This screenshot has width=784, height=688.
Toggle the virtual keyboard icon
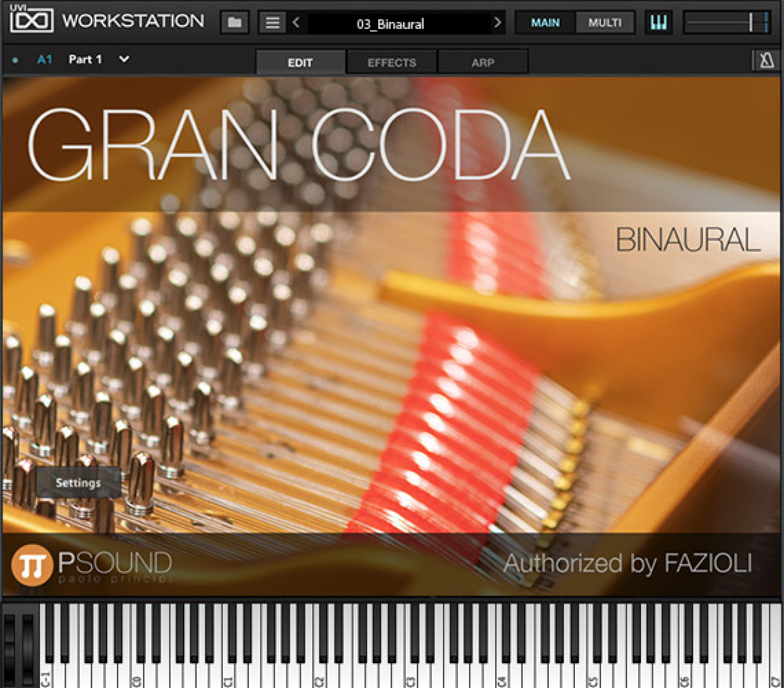(x=659, y=23)
